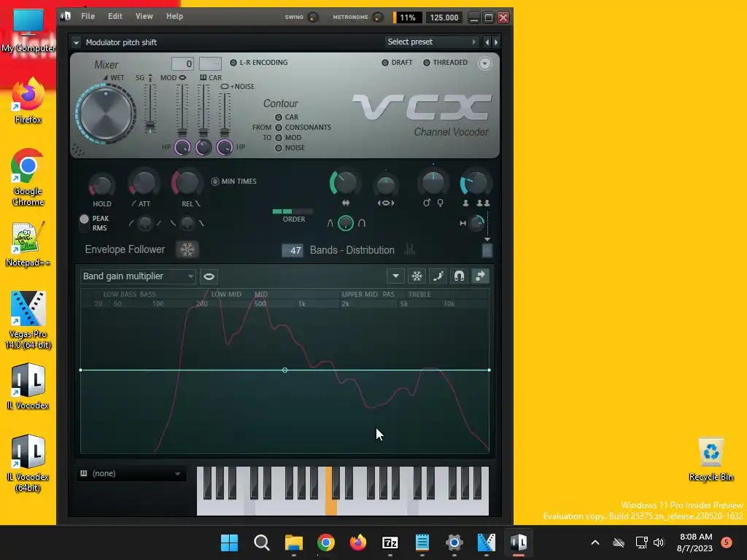Image resolution: width=747 pixels, height=560 pixels.
Task: Turn the large Wet knob
Action: coord(106,114)
